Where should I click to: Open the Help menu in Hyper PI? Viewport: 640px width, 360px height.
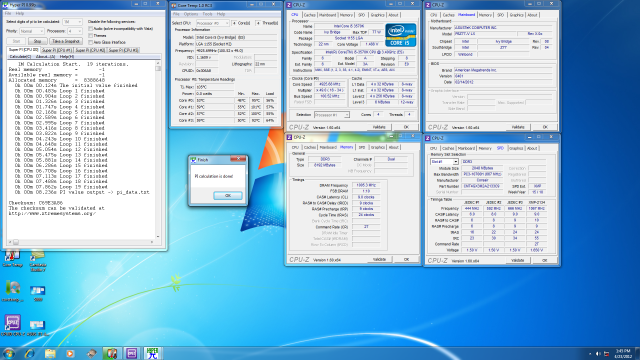[20, 13]
